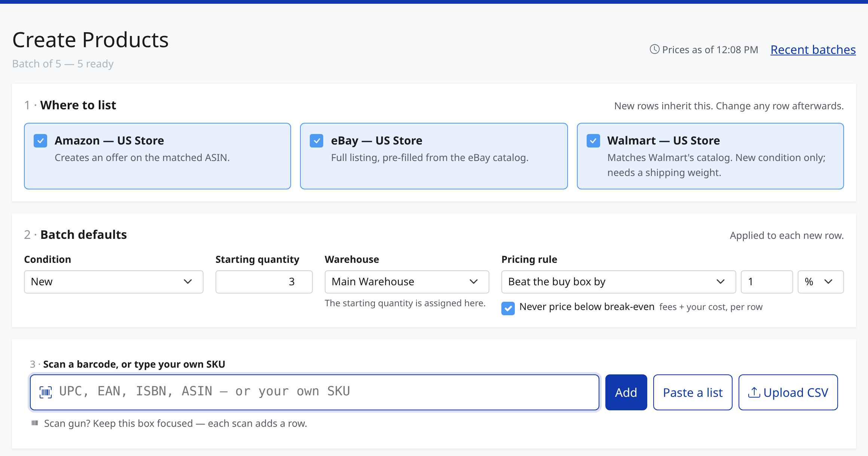
Task: Click the Pricing rule label
Action: [x=529, y=259]
